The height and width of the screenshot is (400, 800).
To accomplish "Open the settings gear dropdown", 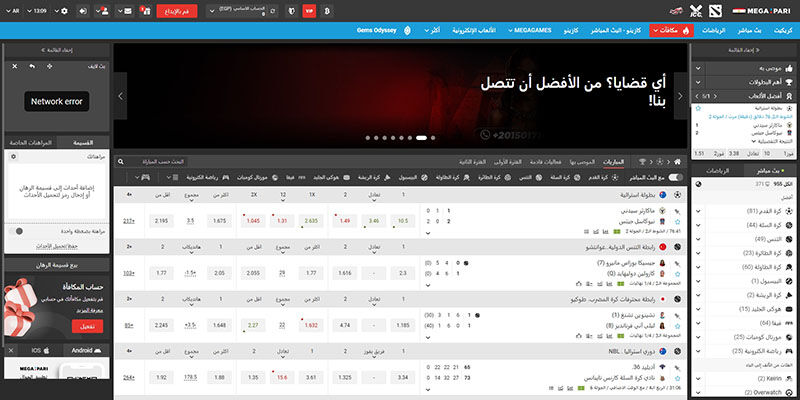I will point(61,11).
